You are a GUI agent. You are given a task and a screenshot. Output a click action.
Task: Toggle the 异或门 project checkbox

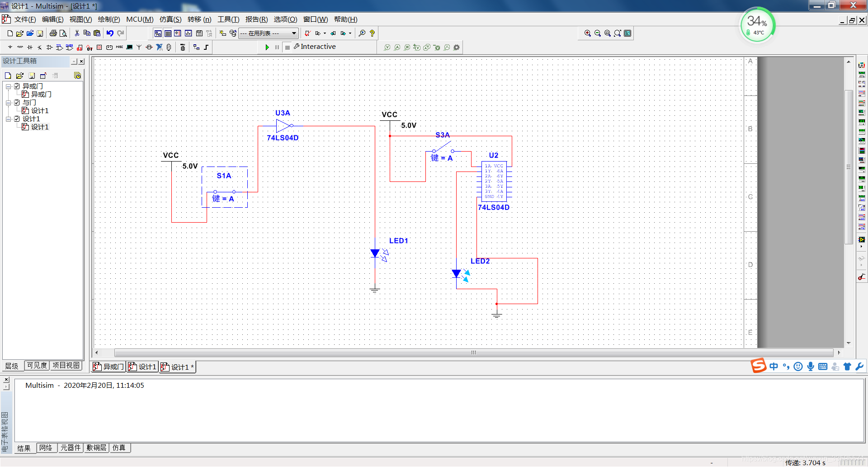pos(17,86)
